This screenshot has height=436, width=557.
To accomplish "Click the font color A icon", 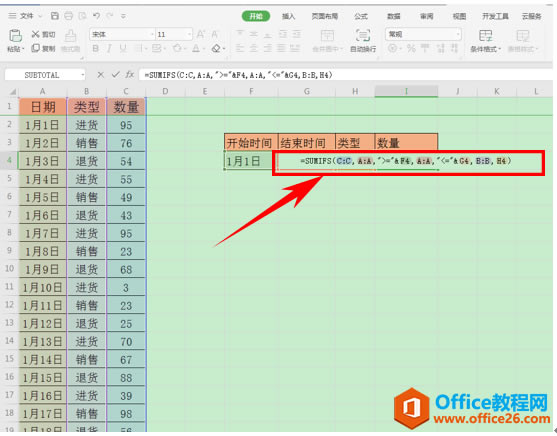I will 196,48.
